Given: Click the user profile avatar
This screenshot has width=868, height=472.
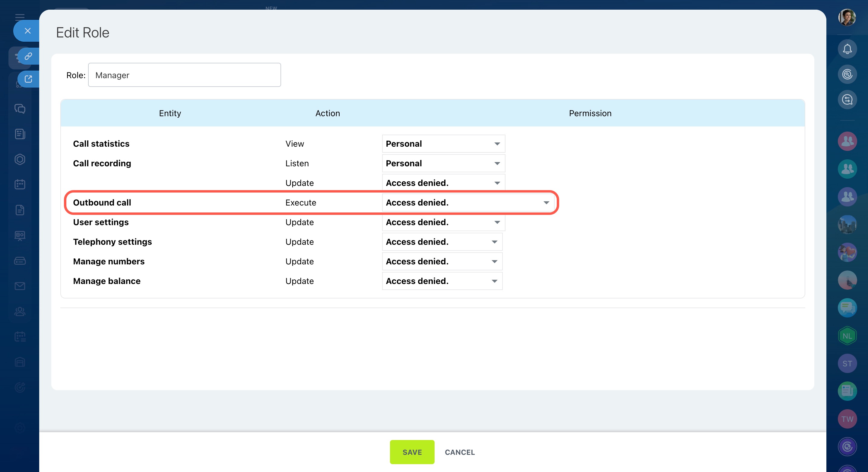Looking at the screenshot, I should tap(847, 18).
